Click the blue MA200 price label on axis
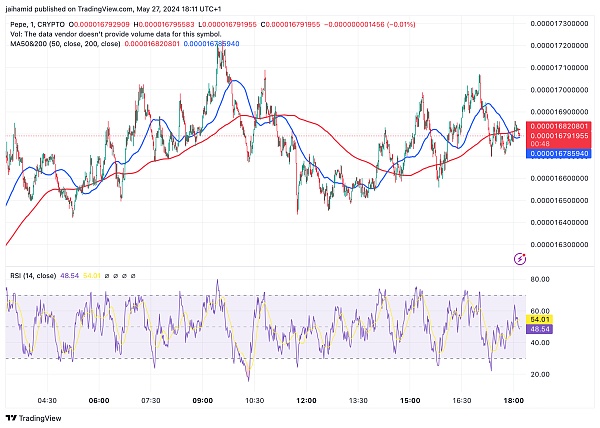Viewport: 600px width, 428px height. (x=559, y=153)
